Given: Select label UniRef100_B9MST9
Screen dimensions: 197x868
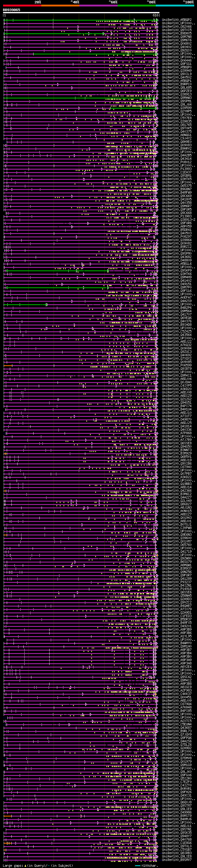Looking at the screenshot, I should pyautogui.click(x=177, y=816).
